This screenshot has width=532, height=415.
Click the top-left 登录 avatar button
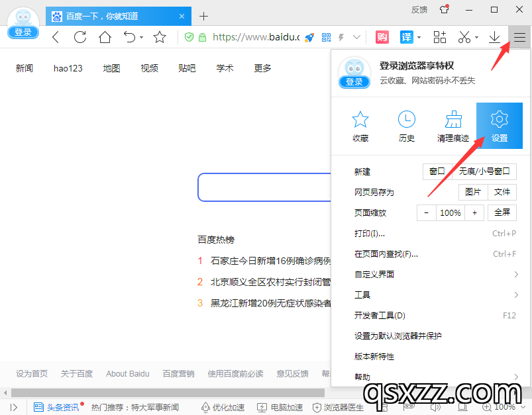click(x=23, y=32)
